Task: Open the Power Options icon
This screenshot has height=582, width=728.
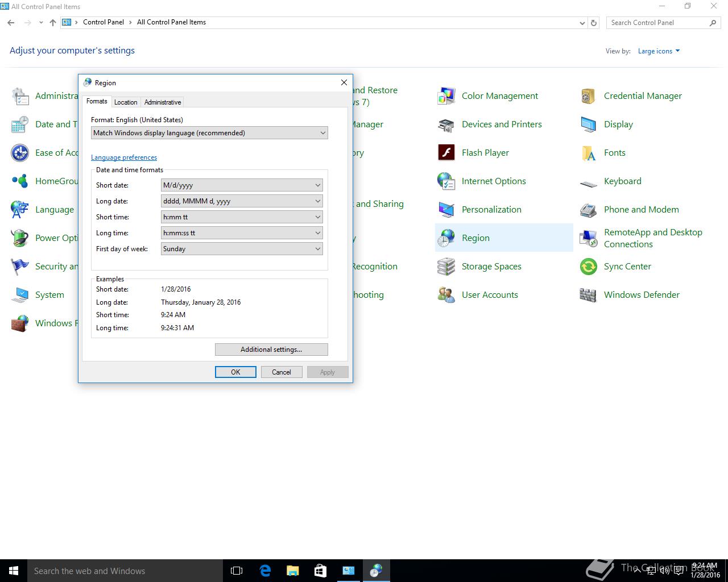Action: coord(20,238)
